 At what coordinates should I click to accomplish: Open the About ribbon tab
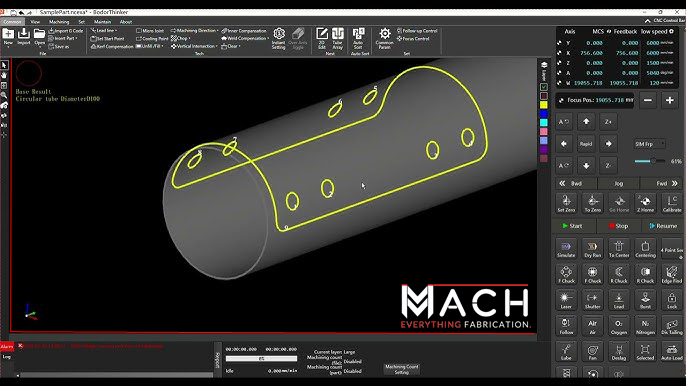pyautogui.click(x=126, y=21)
